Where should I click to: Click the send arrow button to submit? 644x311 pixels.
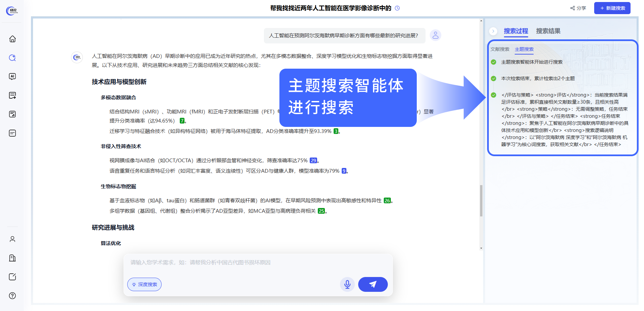coord(373,284)
